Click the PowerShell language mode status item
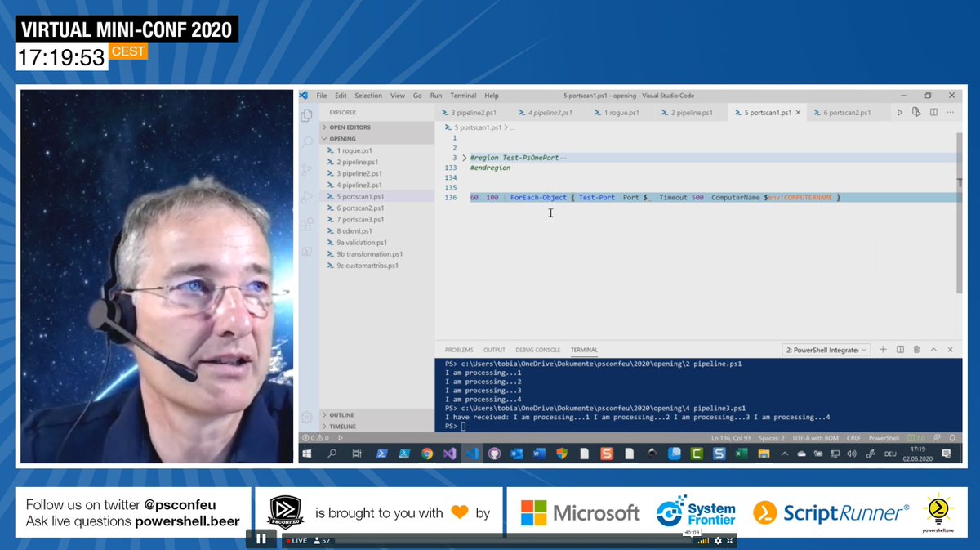 [x=884, y=438]
